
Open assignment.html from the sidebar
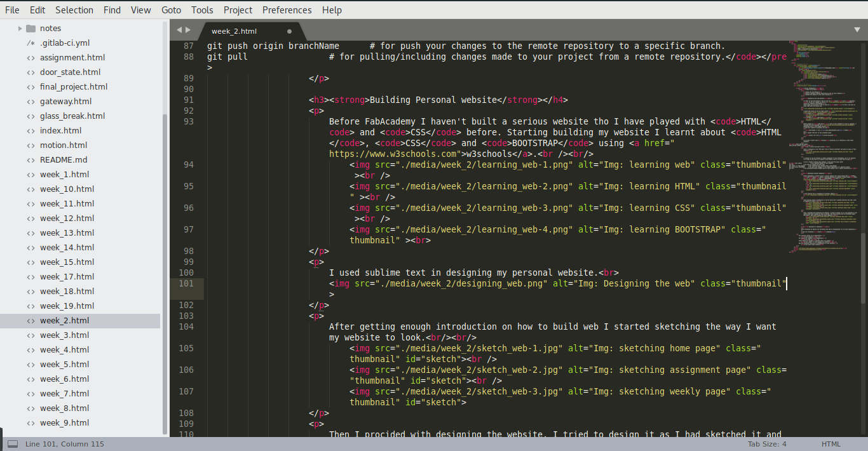(72, 57)
